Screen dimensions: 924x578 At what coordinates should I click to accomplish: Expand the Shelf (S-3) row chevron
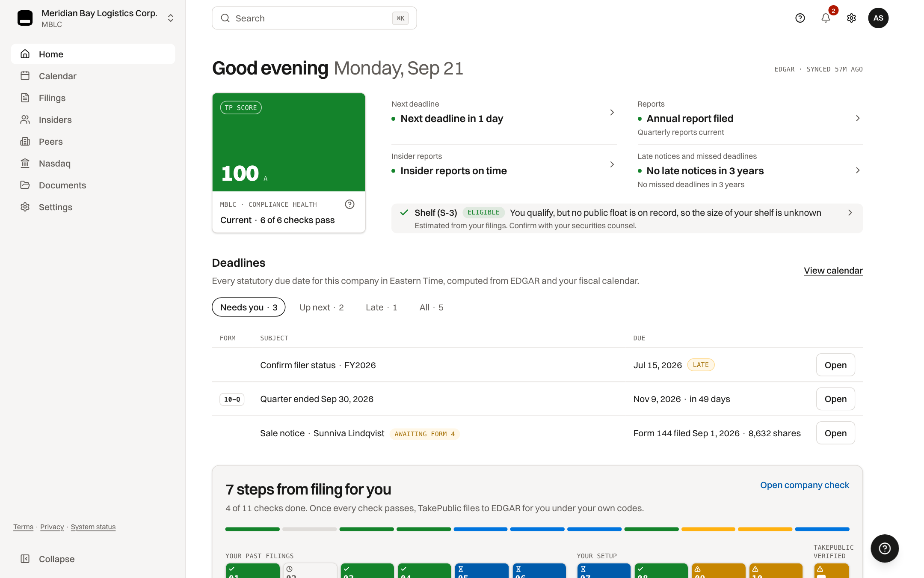850,213
